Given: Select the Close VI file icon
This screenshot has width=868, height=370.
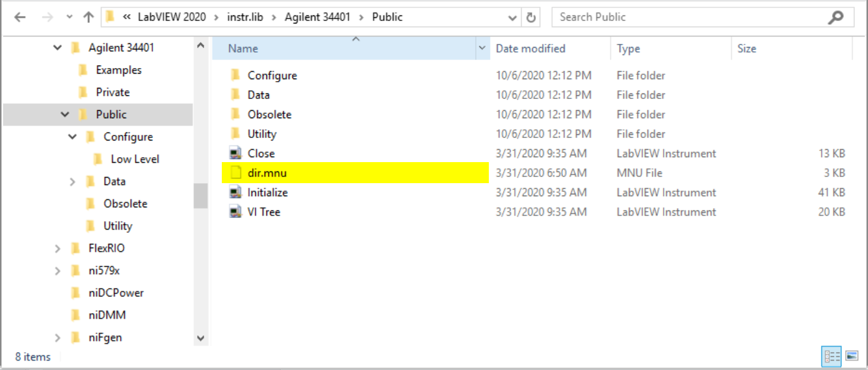Looking at the screenshot, I should 235,153.
